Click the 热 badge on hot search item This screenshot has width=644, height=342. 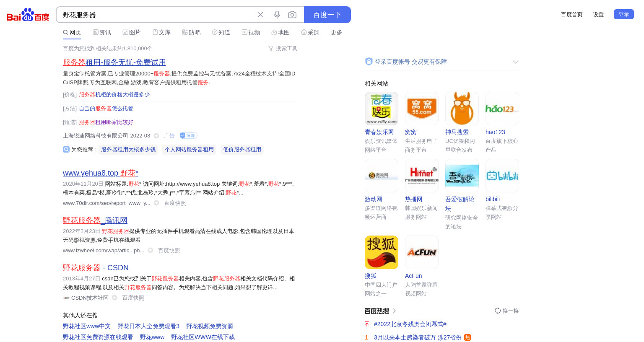[467, 337]
